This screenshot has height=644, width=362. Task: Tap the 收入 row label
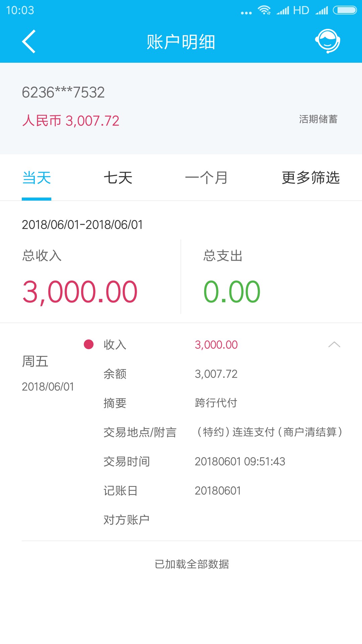coord(115,344)
